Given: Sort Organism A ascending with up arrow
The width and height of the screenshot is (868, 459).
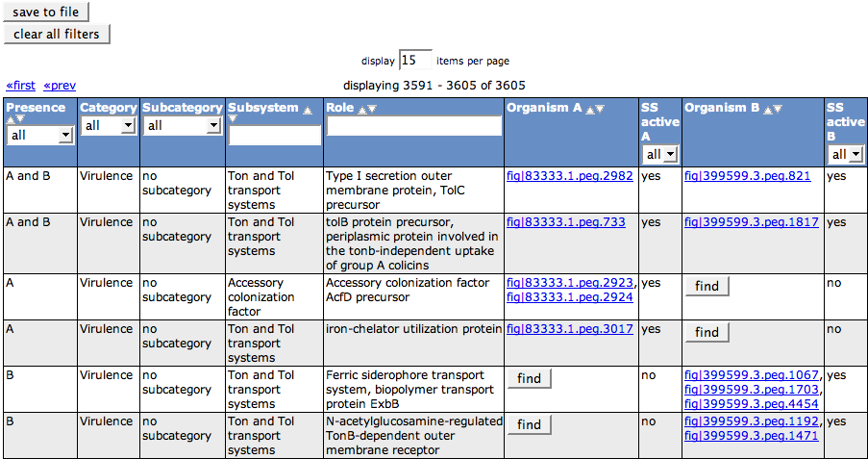Looking at the screenshot, I should coord(590,110).
